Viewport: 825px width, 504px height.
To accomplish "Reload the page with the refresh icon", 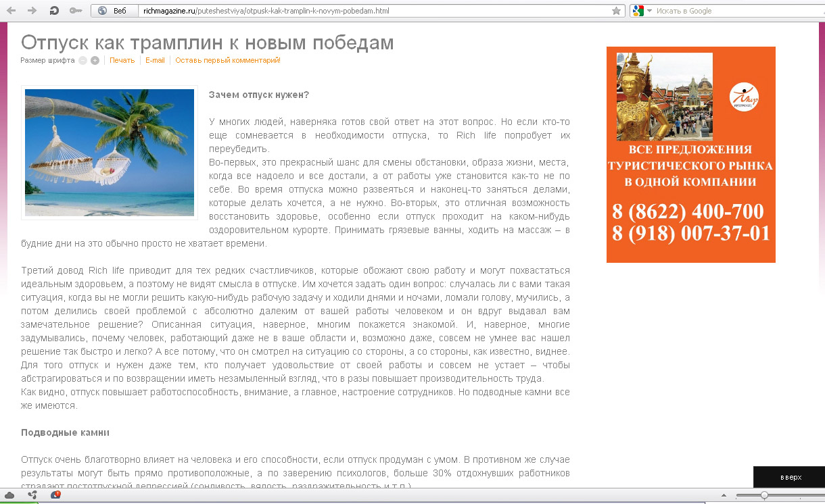I will [x=54, y=11].
